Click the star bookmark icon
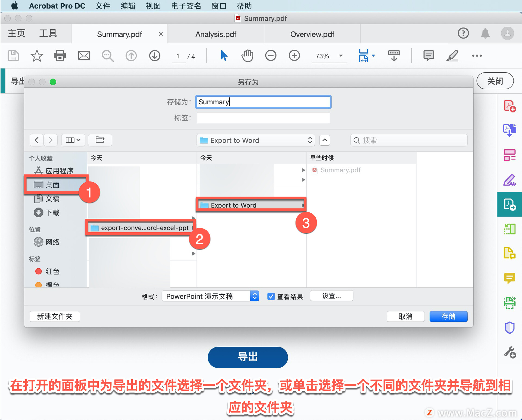The image size is (522, 420). 37,56
